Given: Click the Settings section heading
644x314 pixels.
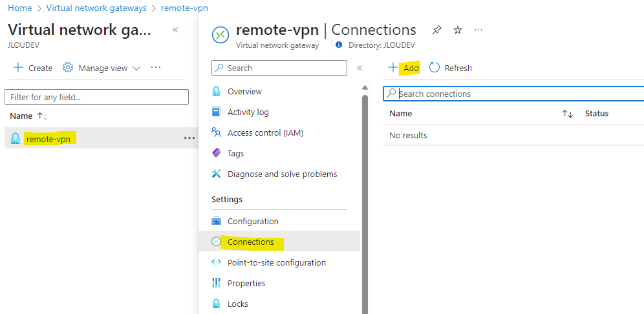Looking at the screenshot, I should point(227,200).
